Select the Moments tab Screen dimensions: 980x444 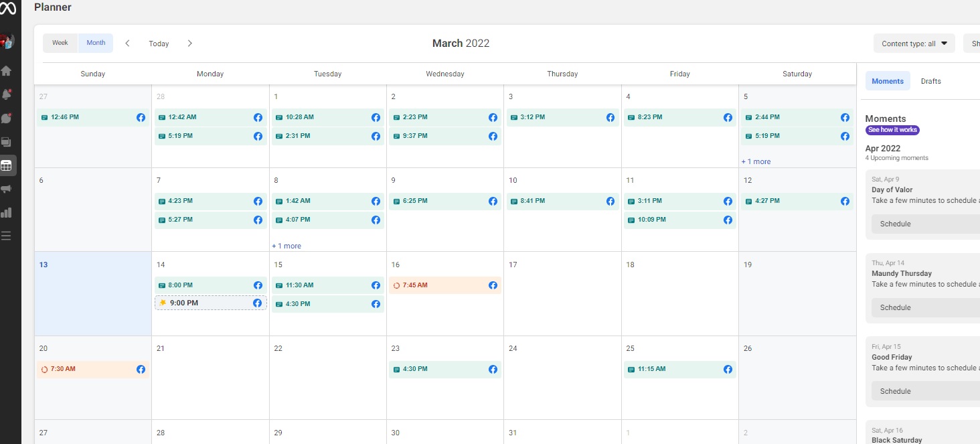[888, 81]
